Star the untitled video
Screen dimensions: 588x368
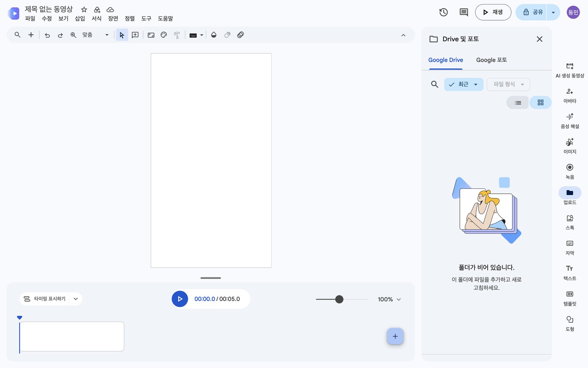pyautogui.click(x=84, y=10)
